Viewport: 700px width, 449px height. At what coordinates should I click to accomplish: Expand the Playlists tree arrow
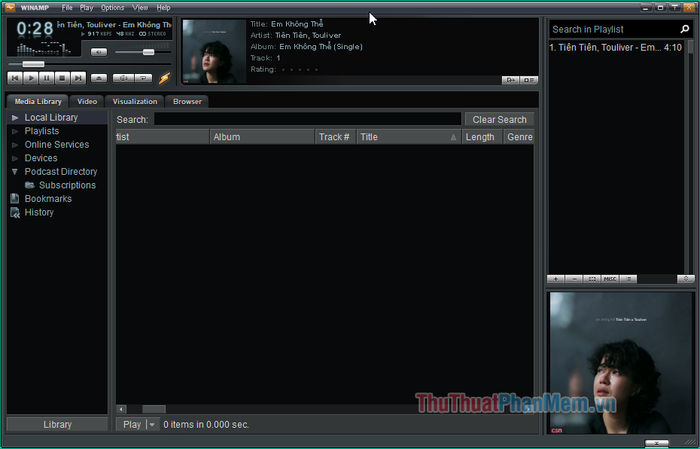15,131
